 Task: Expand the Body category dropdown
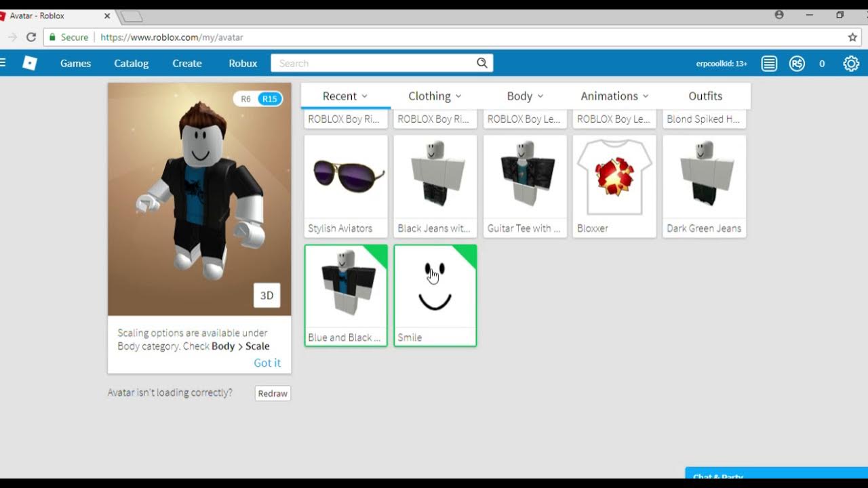[x=525, y=96]
